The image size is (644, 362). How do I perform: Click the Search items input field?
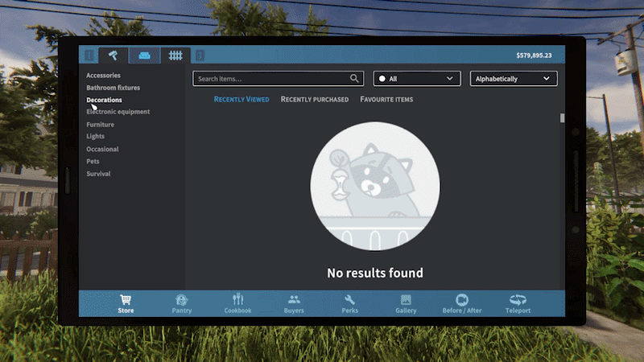[x=270, y=79]
